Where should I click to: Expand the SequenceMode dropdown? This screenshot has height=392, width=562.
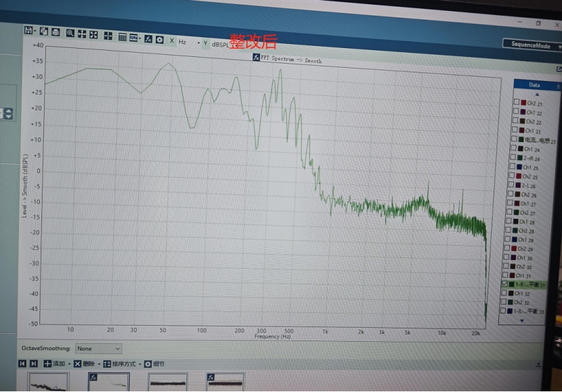[x=532, y=45]
